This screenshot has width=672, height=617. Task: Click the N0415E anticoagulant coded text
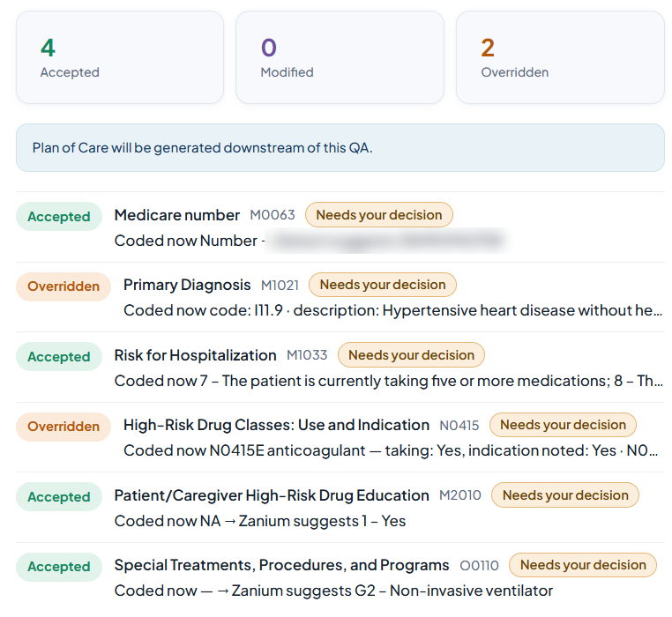(391, 450)
